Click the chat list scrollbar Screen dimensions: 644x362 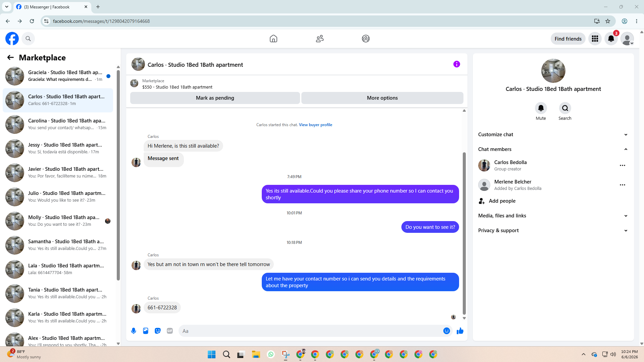click(118, 174)
